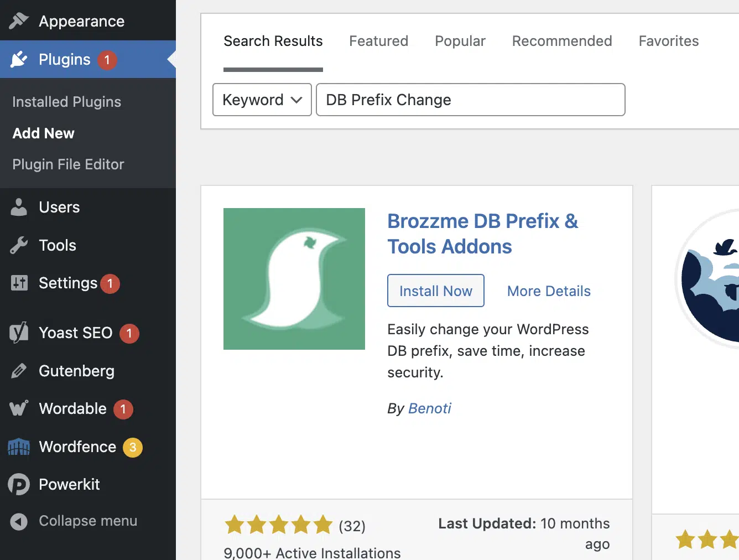Click the Settings red notification badge

(110, 284)
